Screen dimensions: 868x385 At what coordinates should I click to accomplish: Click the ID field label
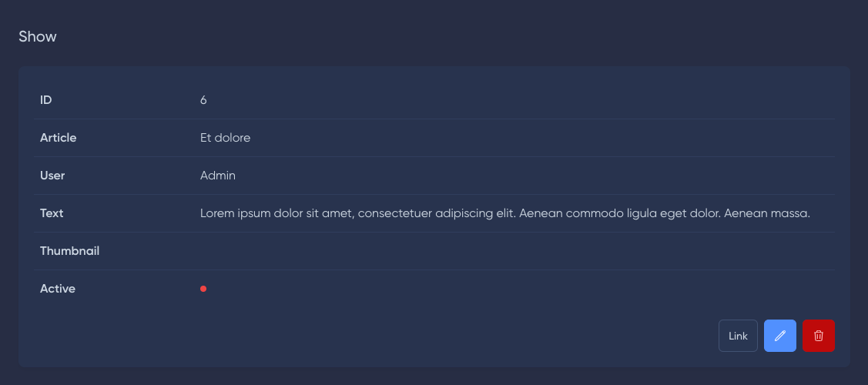pos(45,99)
